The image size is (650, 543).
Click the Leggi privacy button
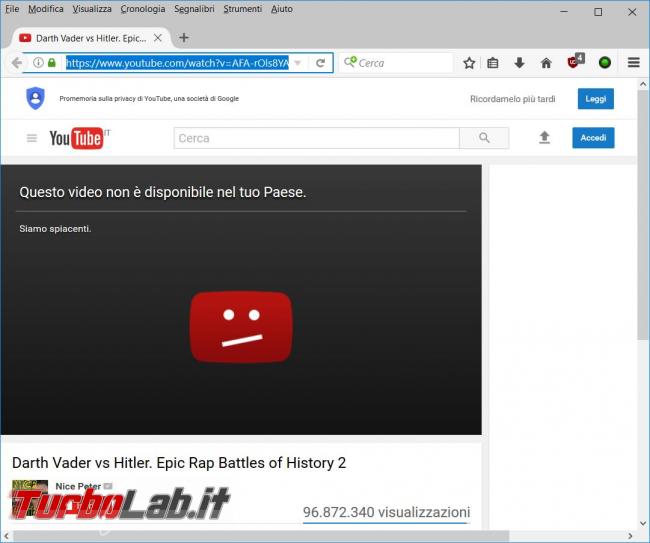[x=596, y=99]
